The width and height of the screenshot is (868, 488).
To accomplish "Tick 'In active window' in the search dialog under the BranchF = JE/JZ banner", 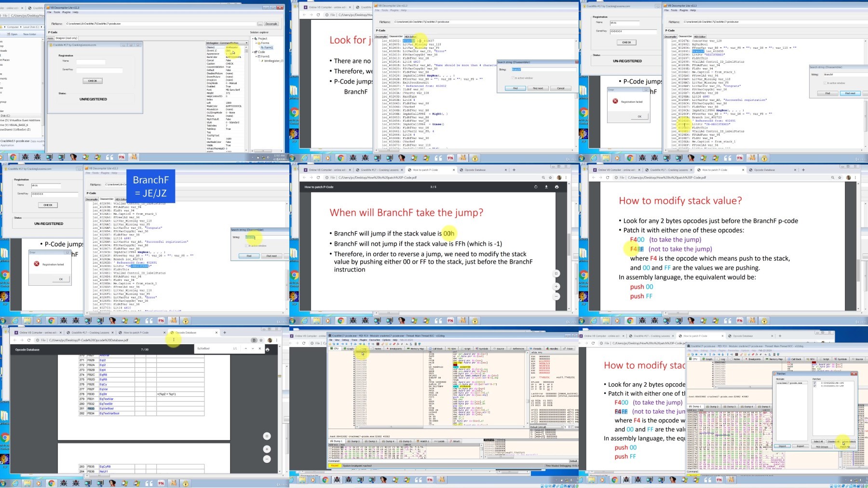I will (x=247, y=246).
